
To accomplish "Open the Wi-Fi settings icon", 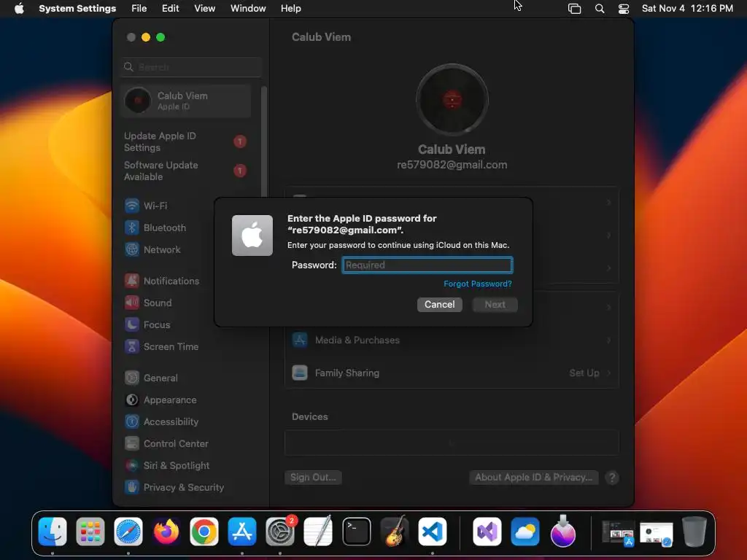I will 132,206.
